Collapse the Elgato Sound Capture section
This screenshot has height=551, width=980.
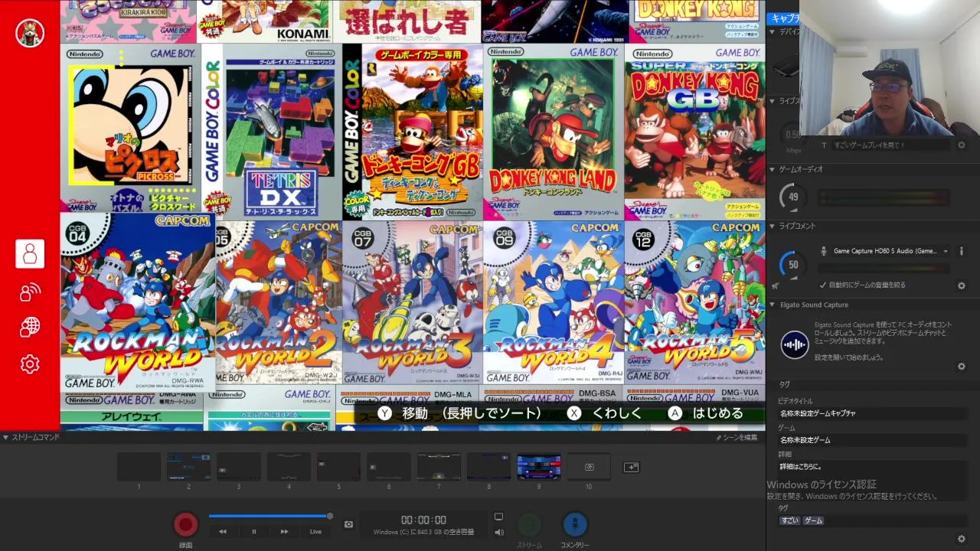[773, 305]
